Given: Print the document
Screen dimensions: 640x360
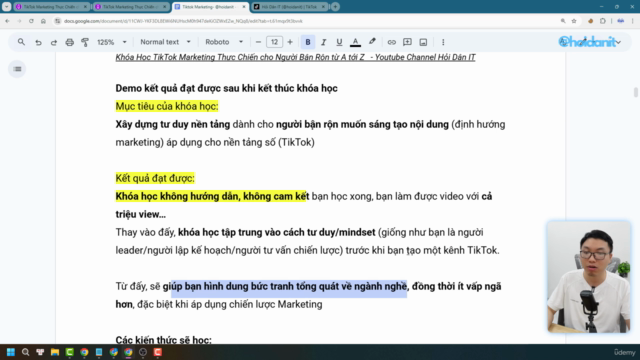Looking at the screenshot, I should click(69, 42).
